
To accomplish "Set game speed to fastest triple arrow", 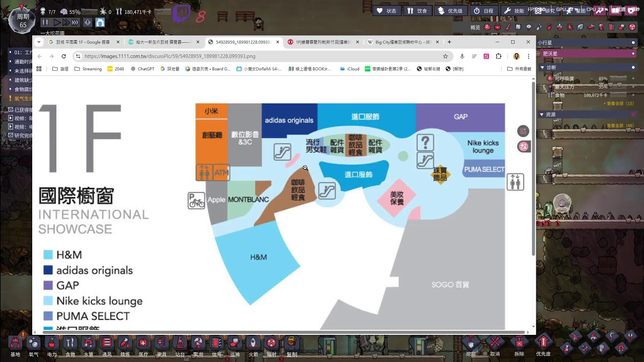I will tap(75, 23).
